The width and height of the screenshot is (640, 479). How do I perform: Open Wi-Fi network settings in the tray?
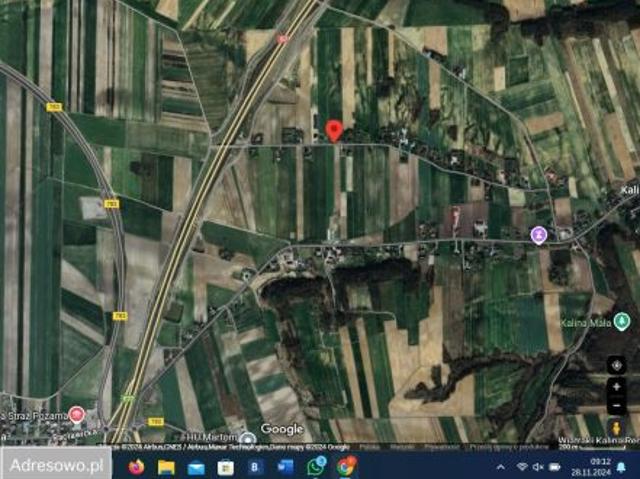point(522,467)
